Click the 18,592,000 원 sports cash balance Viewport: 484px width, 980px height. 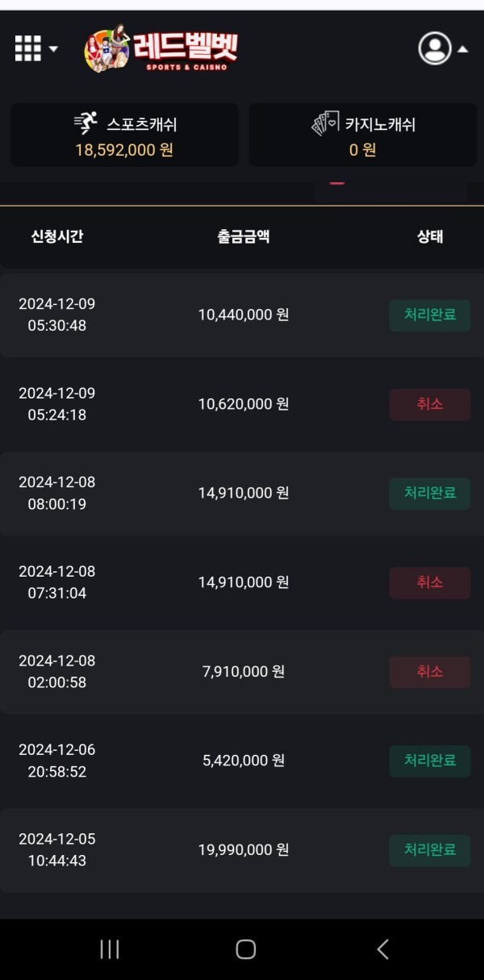pyautogui.click(x=124, y=148)
